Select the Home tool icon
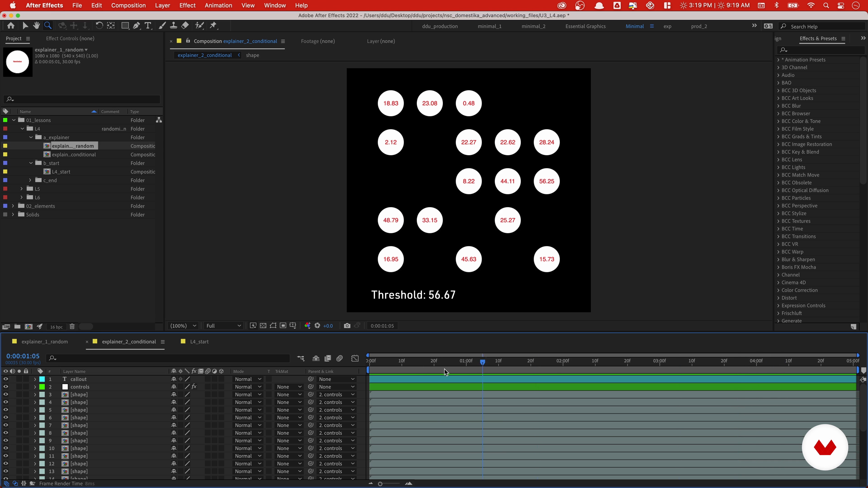Image resolution: width=868 pixels, height=488 pixels. click(x=11, y=26)
